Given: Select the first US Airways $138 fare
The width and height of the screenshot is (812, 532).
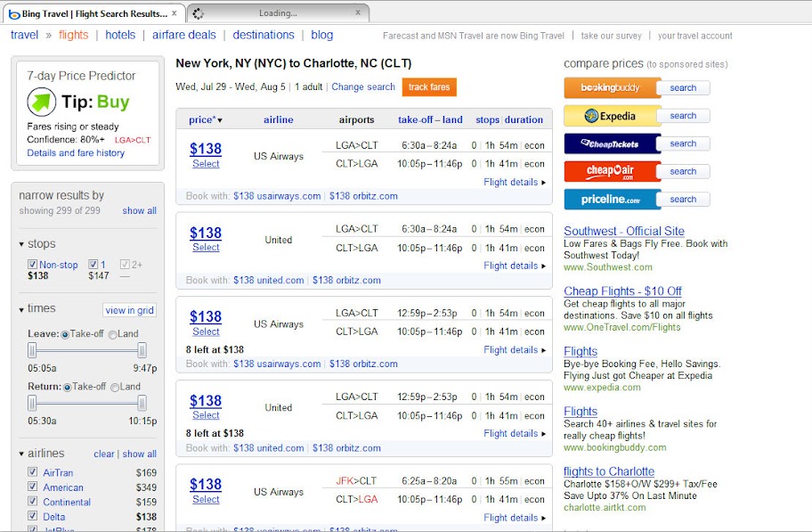Looking at the screenshot, I should click(x=206, y=164).
